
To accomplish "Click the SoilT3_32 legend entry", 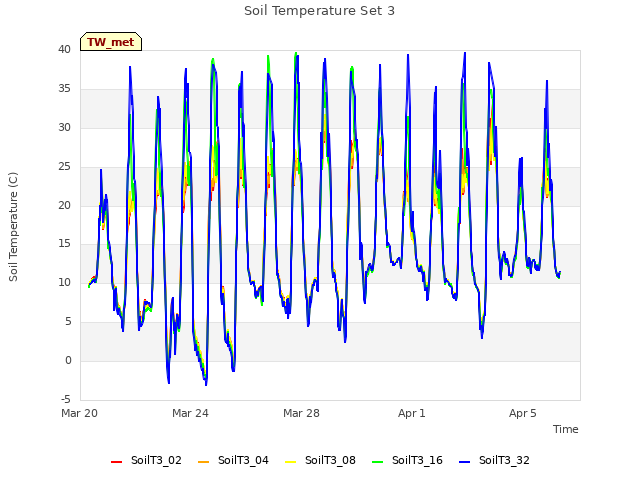I will click(x=494, y=460).
